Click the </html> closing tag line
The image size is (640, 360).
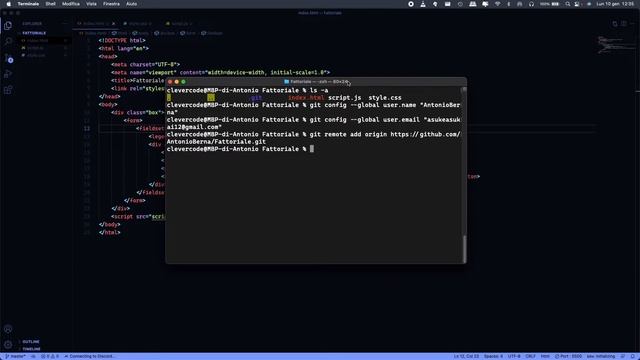[x=110, y=232]
